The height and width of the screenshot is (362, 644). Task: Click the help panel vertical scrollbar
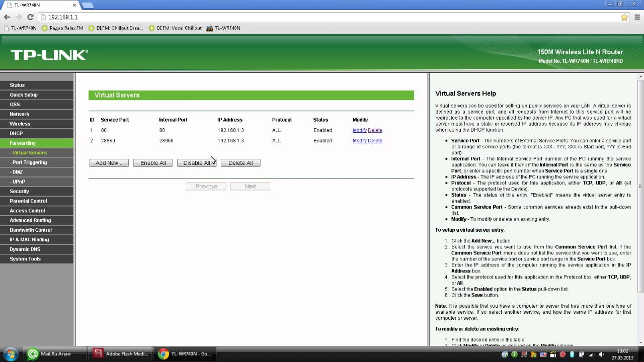(640, 186)
